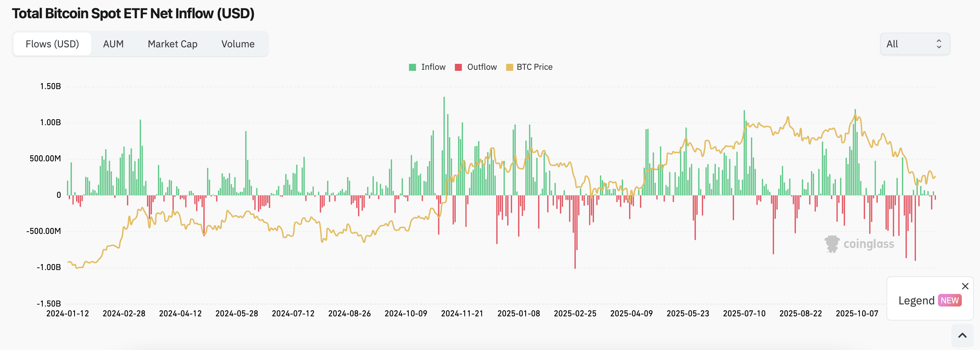Click the yellow BTC Price color swatch
The image size is (980, 350).
[x=509, y=67]
